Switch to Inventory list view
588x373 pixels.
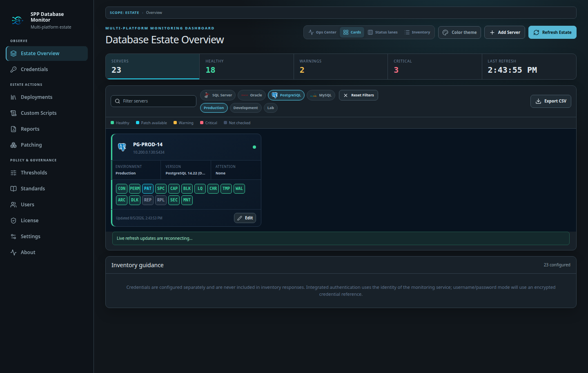(x=417, y=32)
